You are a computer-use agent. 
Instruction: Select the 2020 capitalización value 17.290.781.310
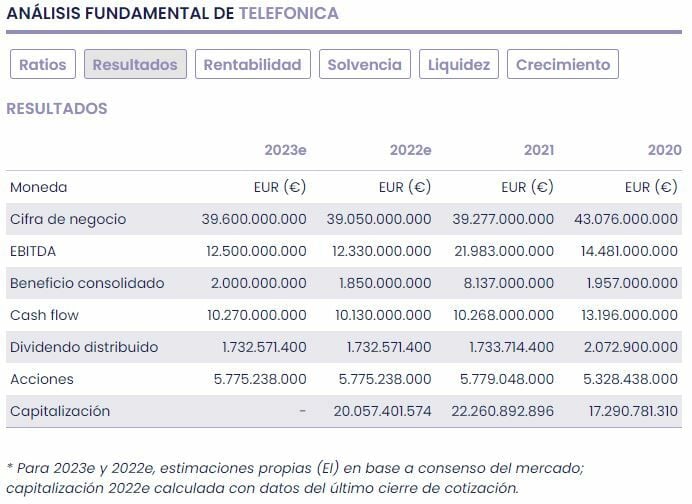coord(626,411)
